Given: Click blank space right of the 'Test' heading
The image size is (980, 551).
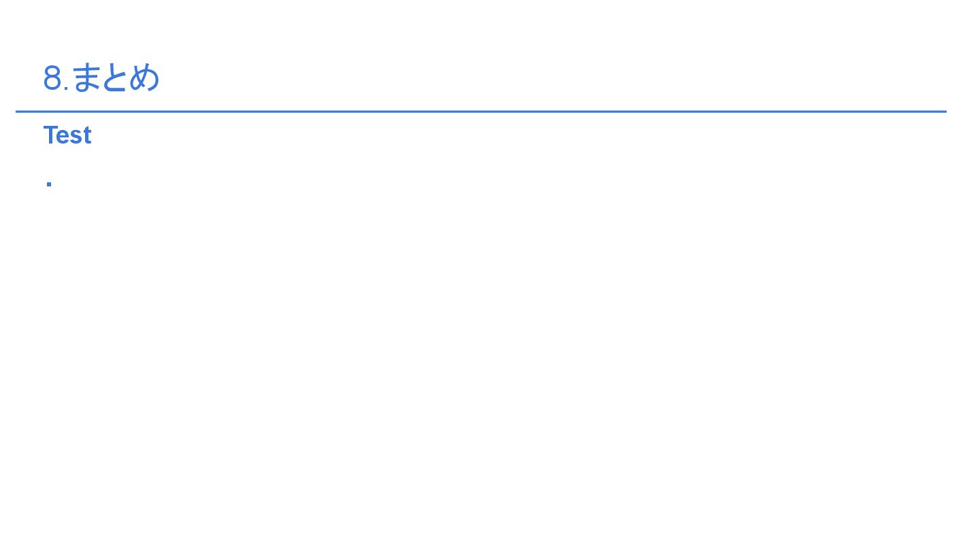Looking at the screenshot, I should 476,135.
